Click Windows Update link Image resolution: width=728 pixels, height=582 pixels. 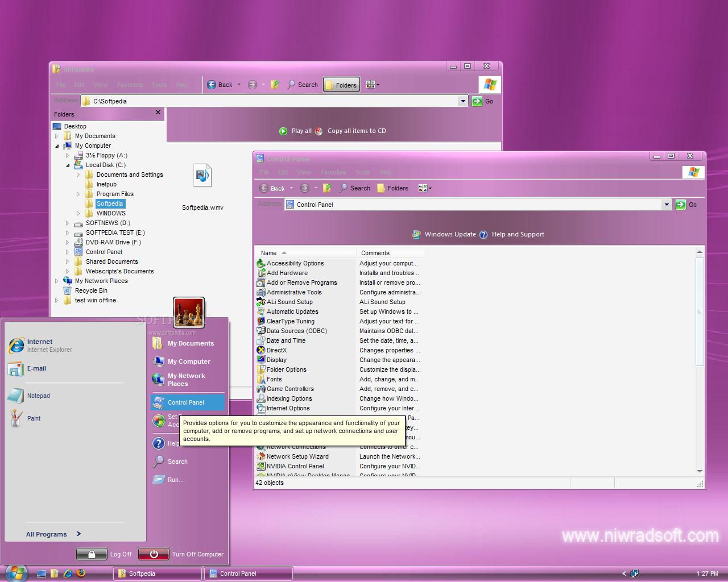click(x=444, y=234)
